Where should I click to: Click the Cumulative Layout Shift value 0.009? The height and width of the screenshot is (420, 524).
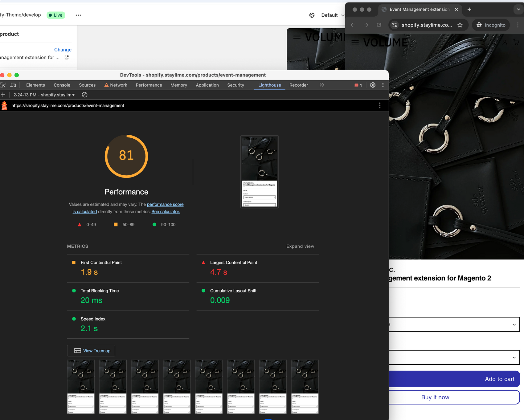pyautogui.click(x=220, y=300)
